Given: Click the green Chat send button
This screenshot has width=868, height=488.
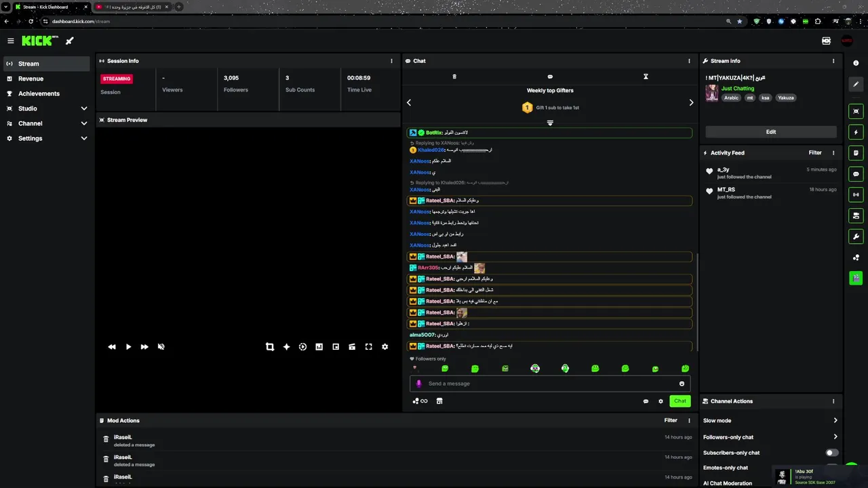Looking at the screenshot, I should [x=680, y=401].
